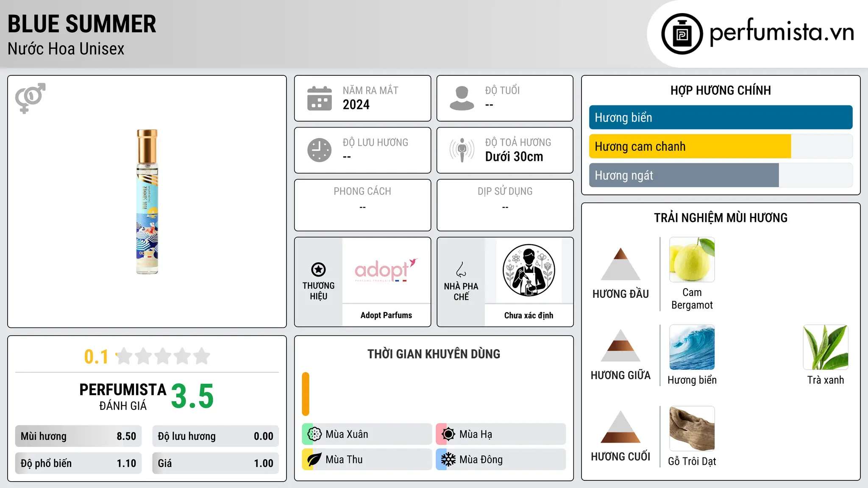The height and width of the screenshot is (488, 868).
Task: Select the Trà xanh note image
Action: 826,347
